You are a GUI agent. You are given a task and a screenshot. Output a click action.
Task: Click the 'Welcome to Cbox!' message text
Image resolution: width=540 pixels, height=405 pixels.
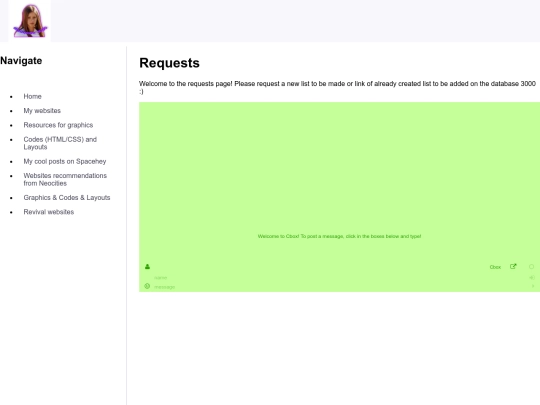340,236
